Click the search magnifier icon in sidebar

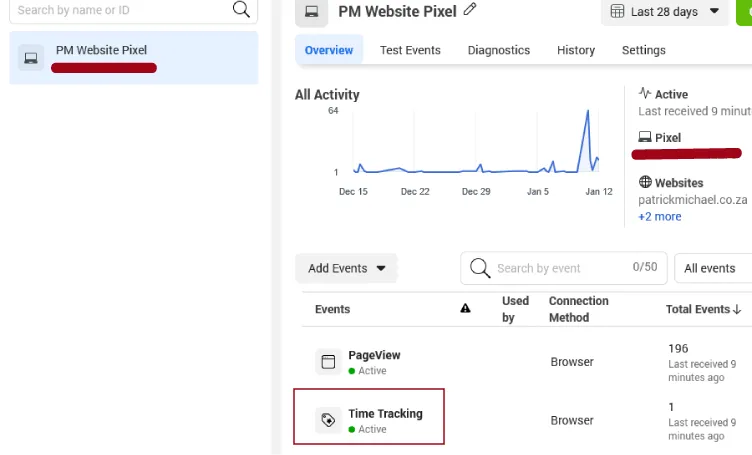point(241,10)
